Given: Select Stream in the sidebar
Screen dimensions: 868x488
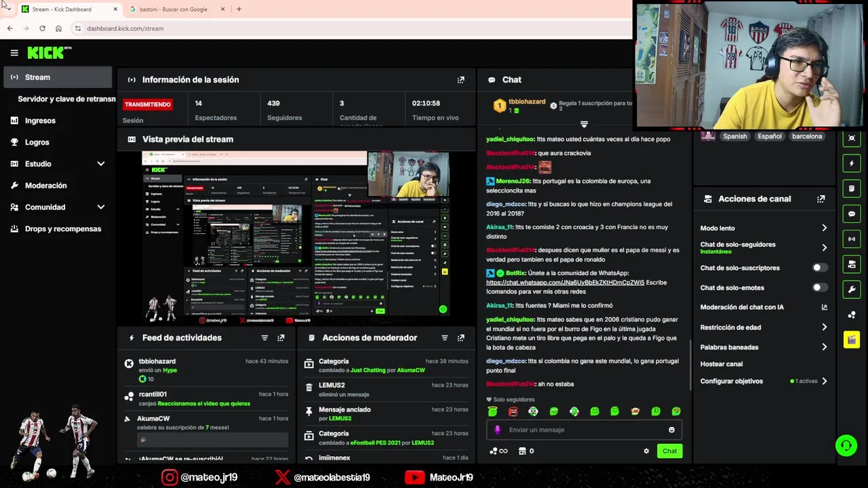Looking at the screenshot, I should pyautogui.click(x=57, y=77).
